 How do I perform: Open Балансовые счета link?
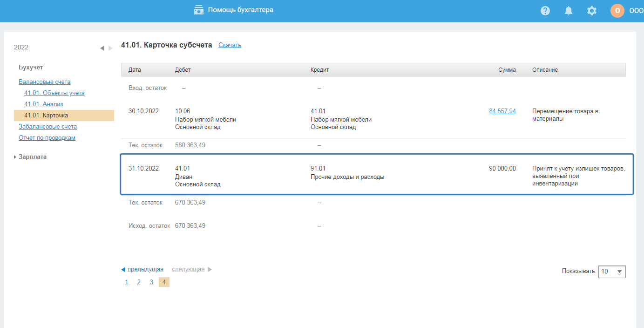44,82
